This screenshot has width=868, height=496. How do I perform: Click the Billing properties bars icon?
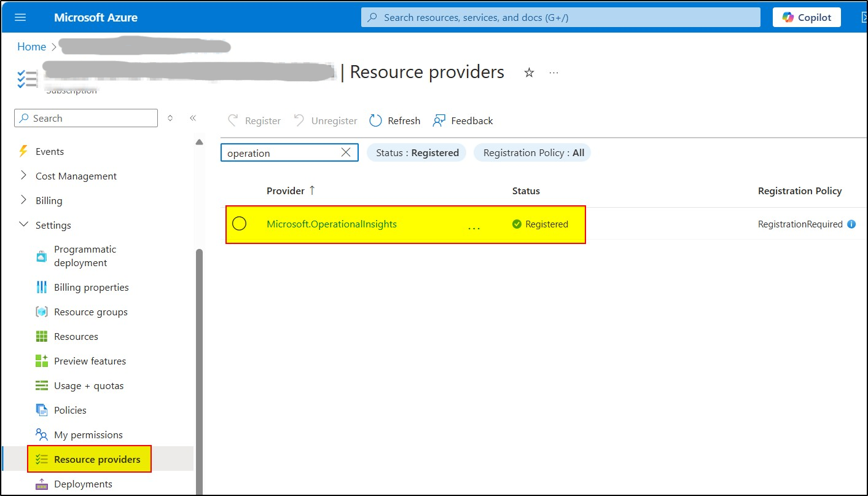click(41, 287)
